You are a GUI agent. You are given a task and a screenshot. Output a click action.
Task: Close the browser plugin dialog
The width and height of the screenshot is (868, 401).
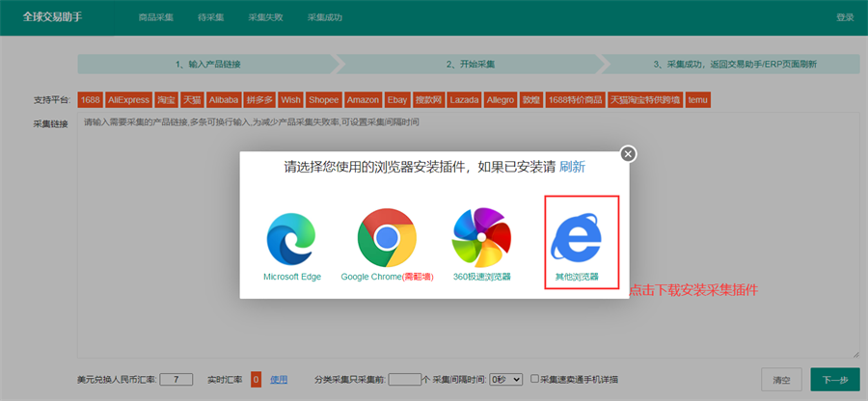[627, 154]
